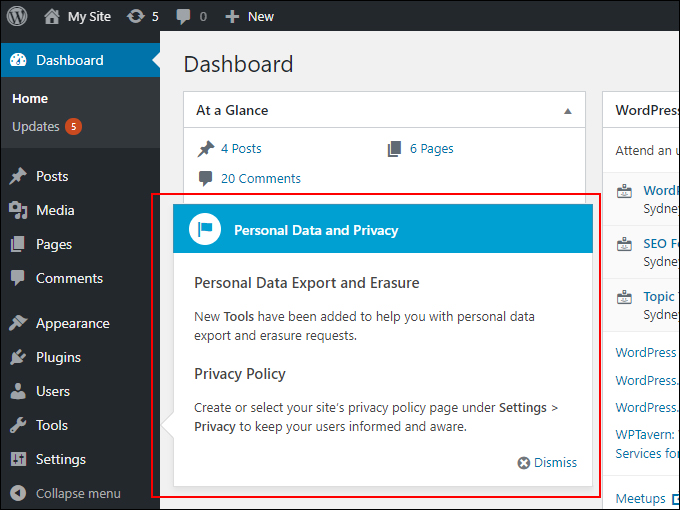This screenshot has height=510, width=680.
Task: Click the Plugins plug icon
Action: pyautogui.click(x=18, y=357)
